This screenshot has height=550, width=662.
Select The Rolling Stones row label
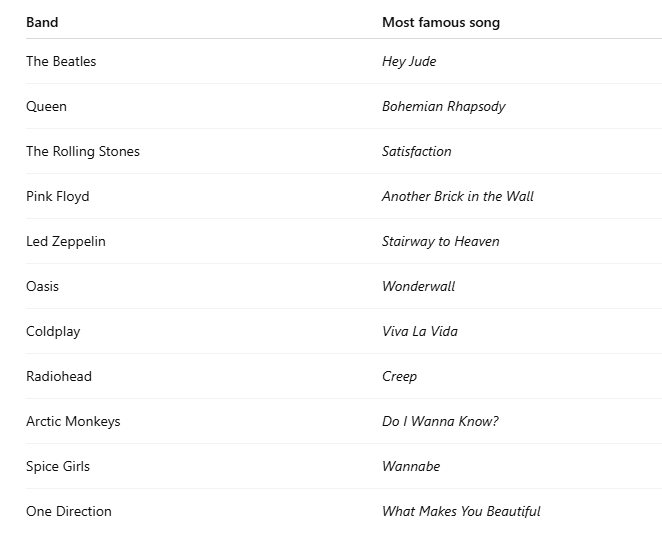click(83, 151)
